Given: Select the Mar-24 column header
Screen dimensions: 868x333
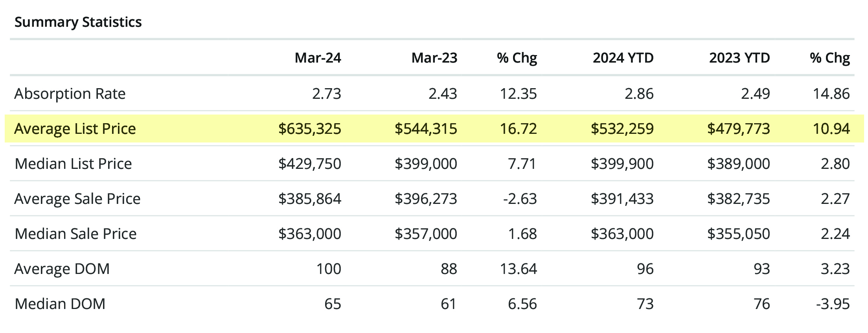Looking at the screenshot, I should (318, 58).
